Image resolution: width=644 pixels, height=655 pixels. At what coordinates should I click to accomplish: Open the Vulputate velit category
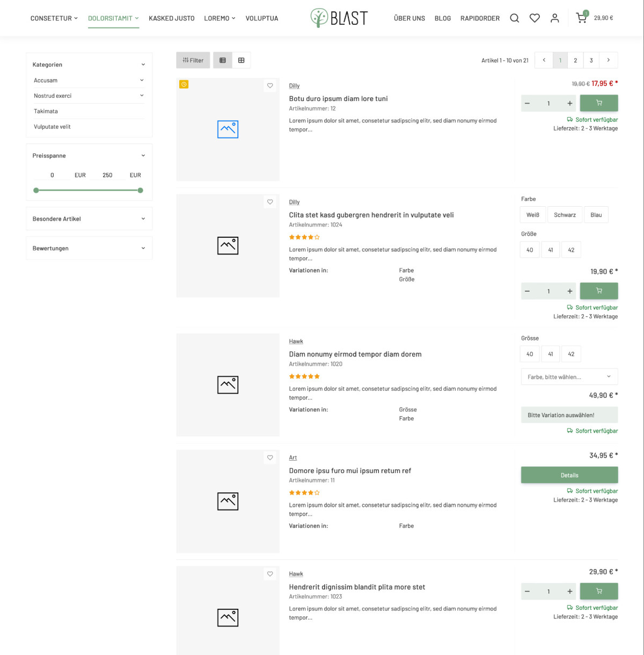pyautogui.click(x=52, y=127)
